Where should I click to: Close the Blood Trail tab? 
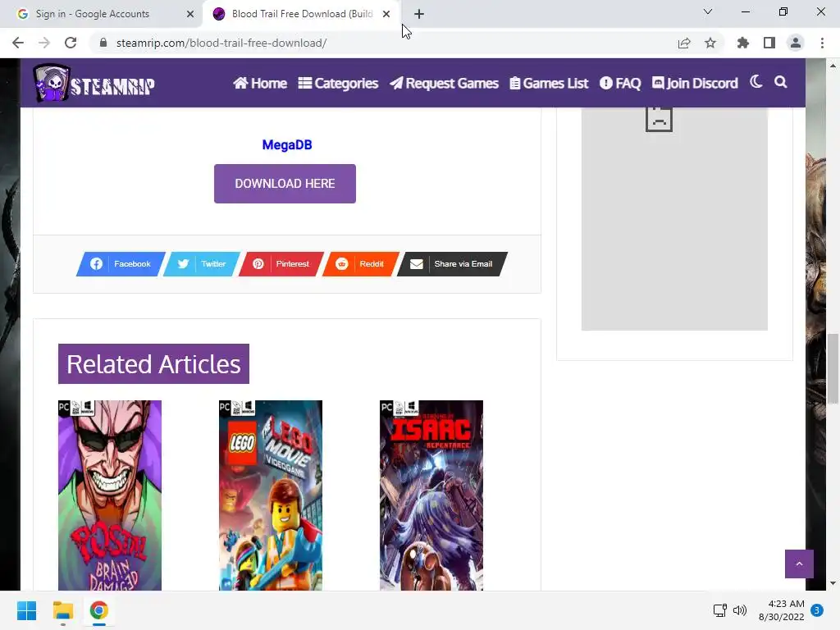pyautogui.click(x=386, y=14)
